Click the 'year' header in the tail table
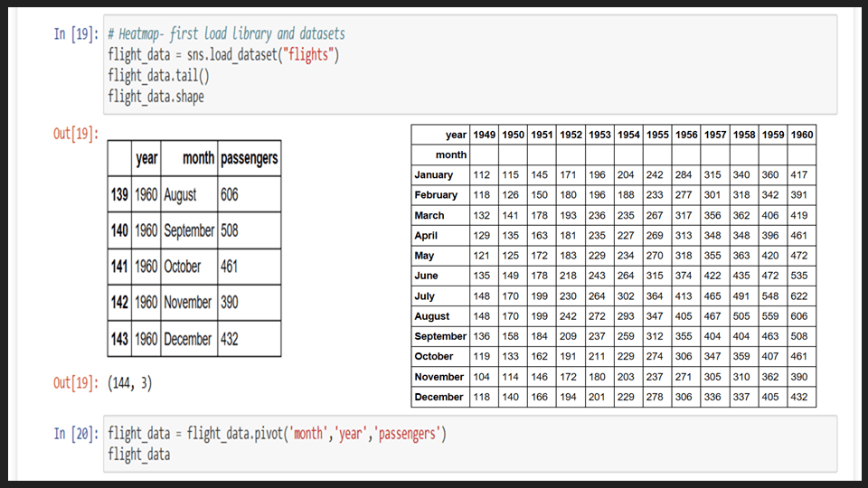Image resolution: width=868 pixels, height=488 pixels. tap(146, 158)
